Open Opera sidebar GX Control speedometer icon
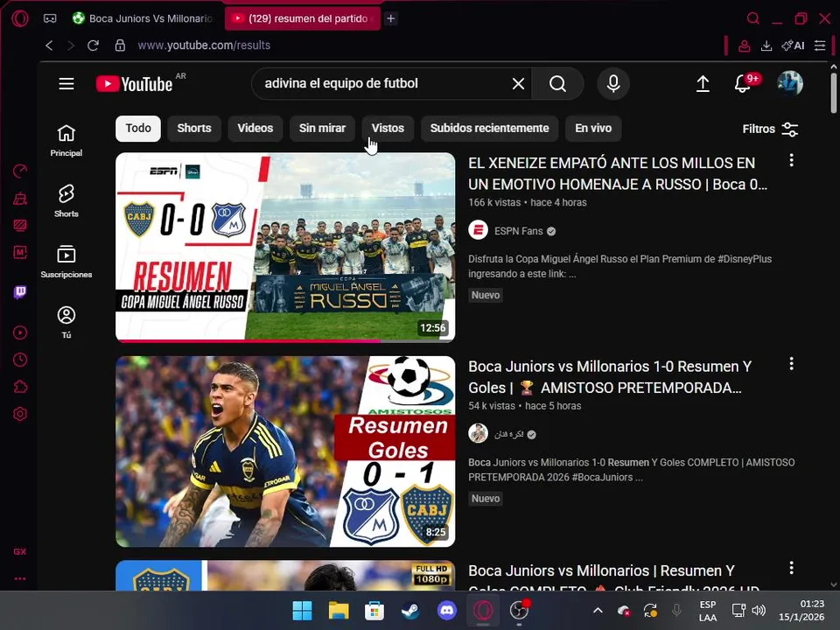This screenshot has width=840, height=630. (x=20, y=171)
